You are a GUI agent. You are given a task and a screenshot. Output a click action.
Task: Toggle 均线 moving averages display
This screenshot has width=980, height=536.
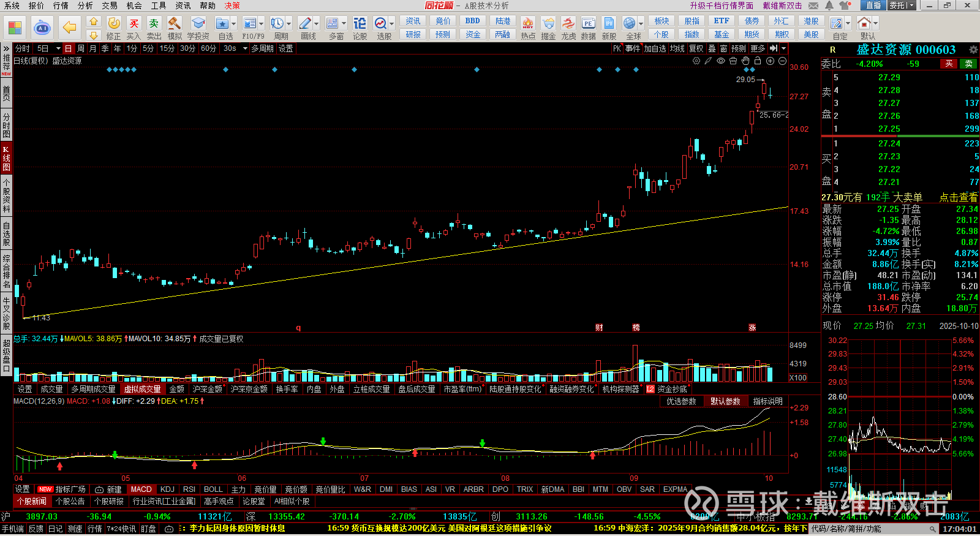[677, 48]
